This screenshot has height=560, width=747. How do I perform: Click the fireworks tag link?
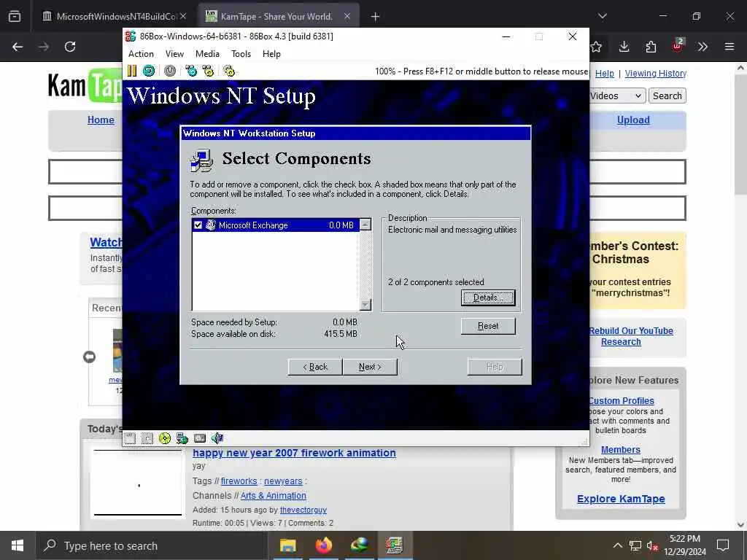coord(239,481)
